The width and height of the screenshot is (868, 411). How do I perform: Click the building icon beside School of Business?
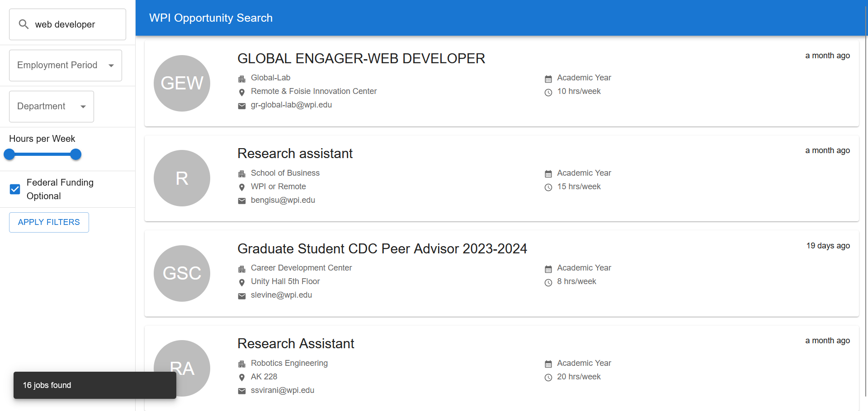pyautogui.click(x=242, y=173)
